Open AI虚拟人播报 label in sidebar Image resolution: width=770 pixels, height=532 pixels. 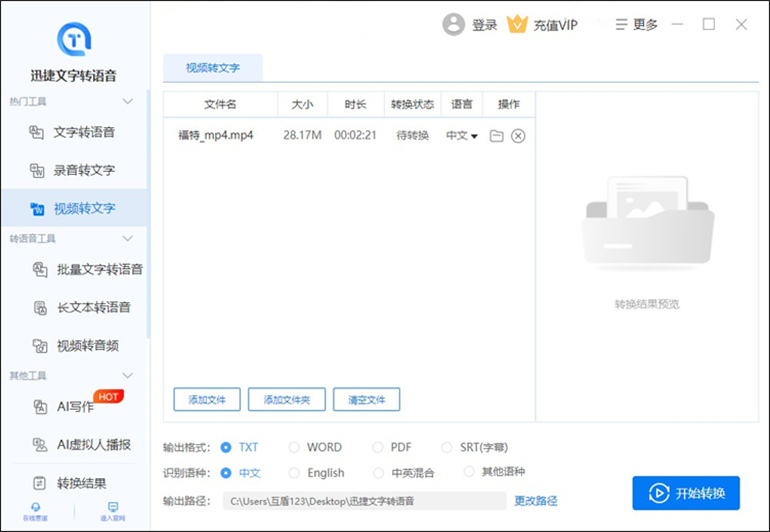[94, 445]
